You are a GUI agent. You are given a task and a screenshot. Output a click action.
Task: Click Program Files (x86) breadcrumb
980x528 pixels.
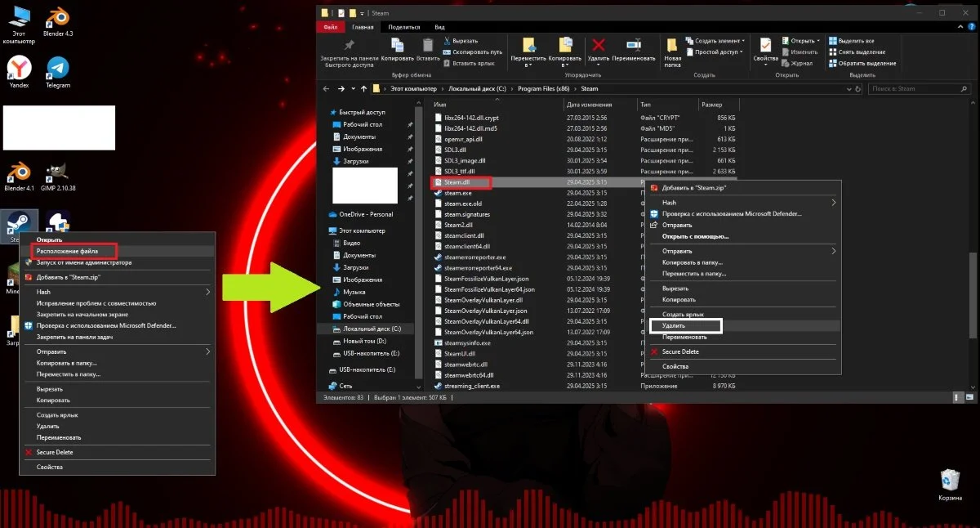pyautogui.click(x=545, y=88)
